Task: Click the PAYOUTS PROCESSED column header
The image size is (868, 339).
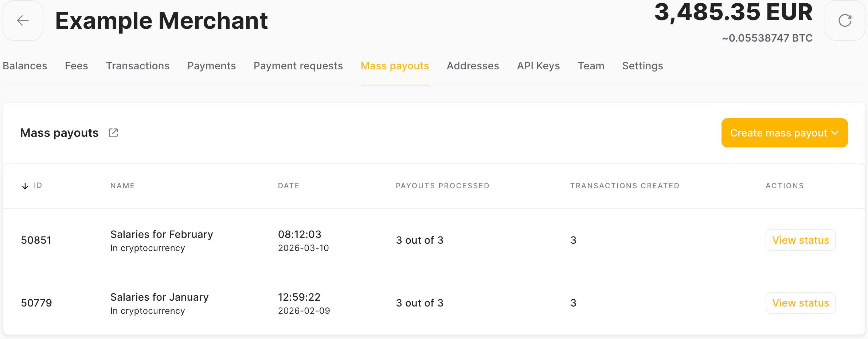Action: 442,186
